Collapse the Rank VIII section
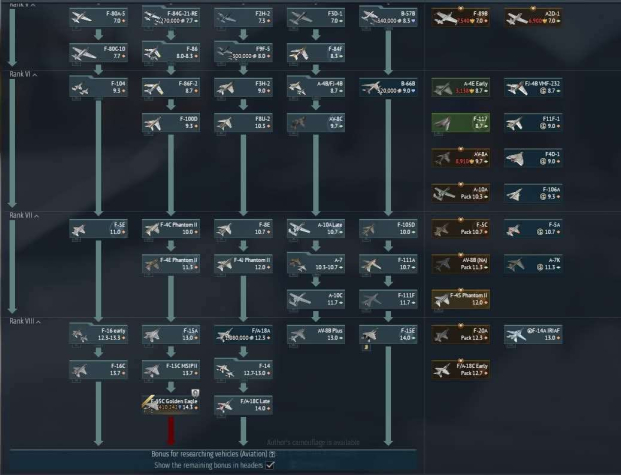The height and width of the screenshot is (475, 621). point(38,319)
